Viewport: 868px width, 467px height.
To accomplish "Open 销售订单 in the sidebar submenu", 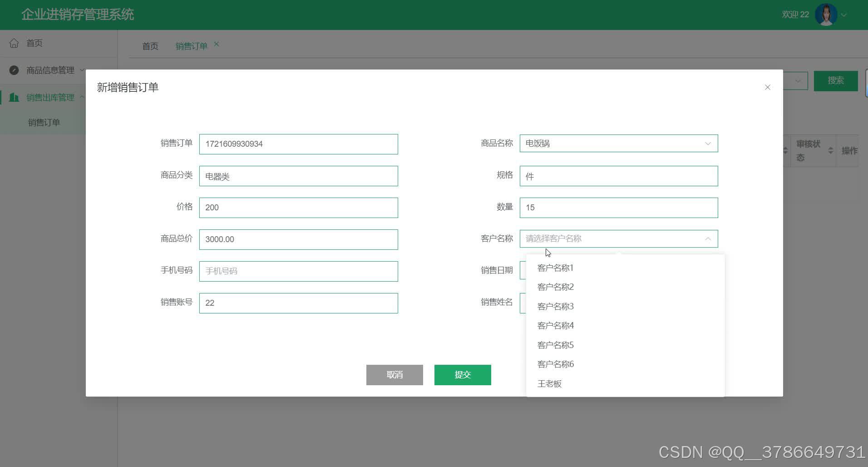I will [x=44, y=122].
